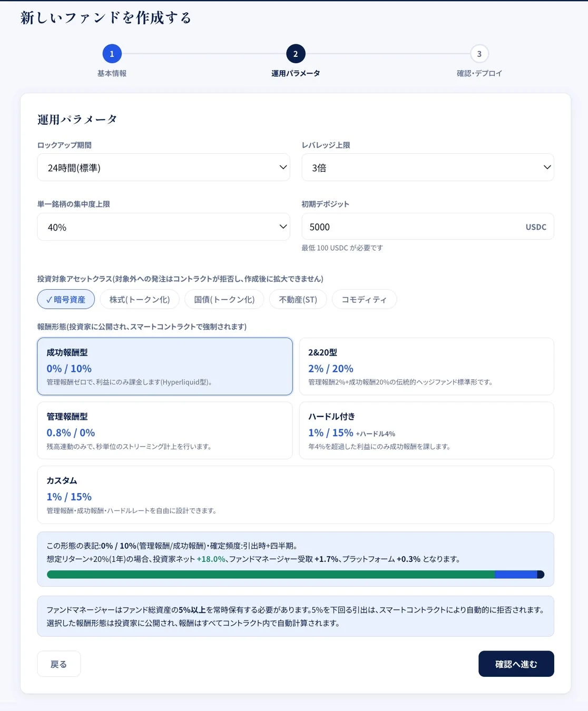The image size is (588, 711).
Task: Click the return distribution progress bar
Action: [296, 575]
